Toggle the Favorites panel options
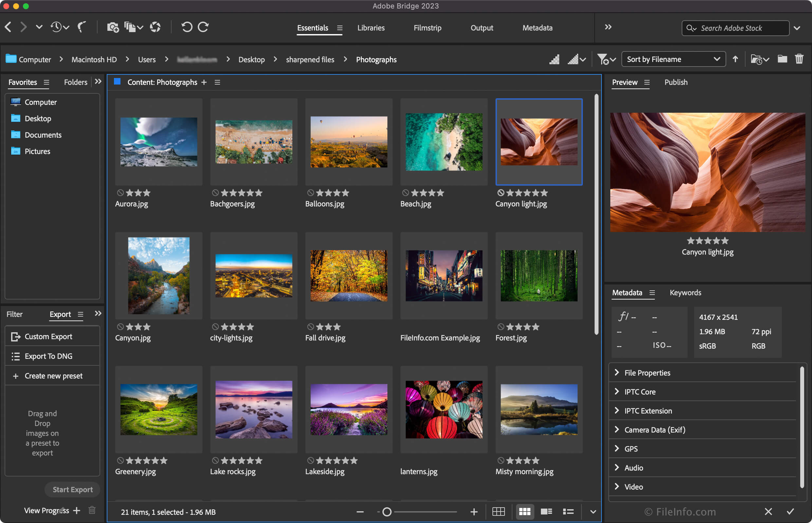 (46, 82)
